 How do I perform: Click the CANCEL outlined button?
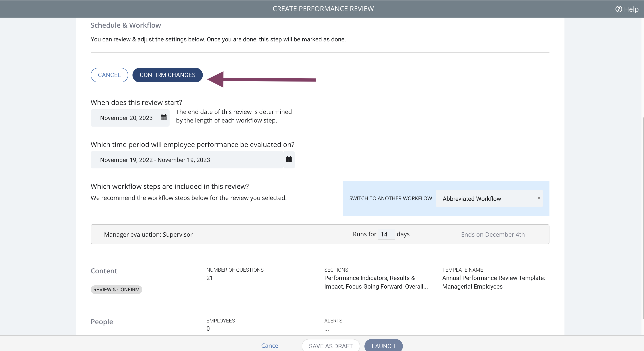coord(109,75)
